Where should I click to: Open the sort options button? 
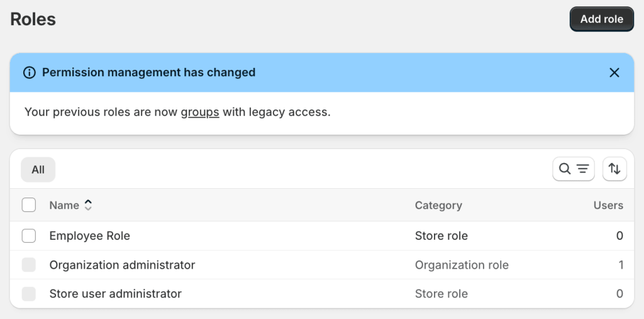614,169
